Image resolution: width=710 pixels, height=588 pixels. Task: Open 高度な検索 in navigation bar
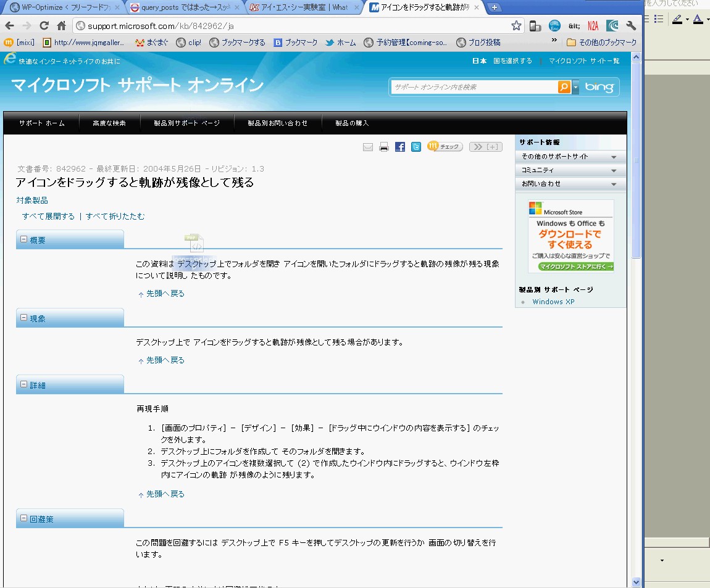point(109,123)
